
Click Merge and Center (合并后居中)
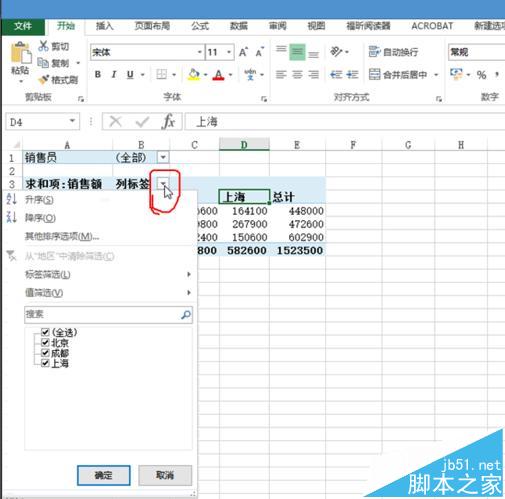[398, 74]
